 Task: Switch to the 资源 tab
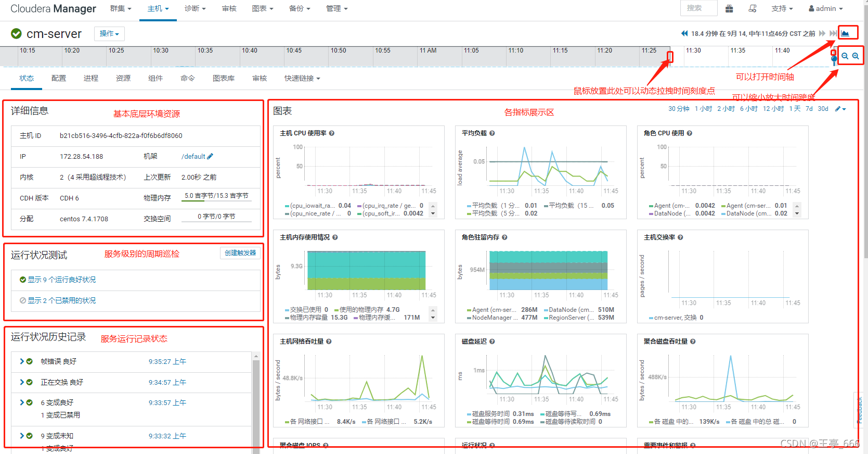123,78
